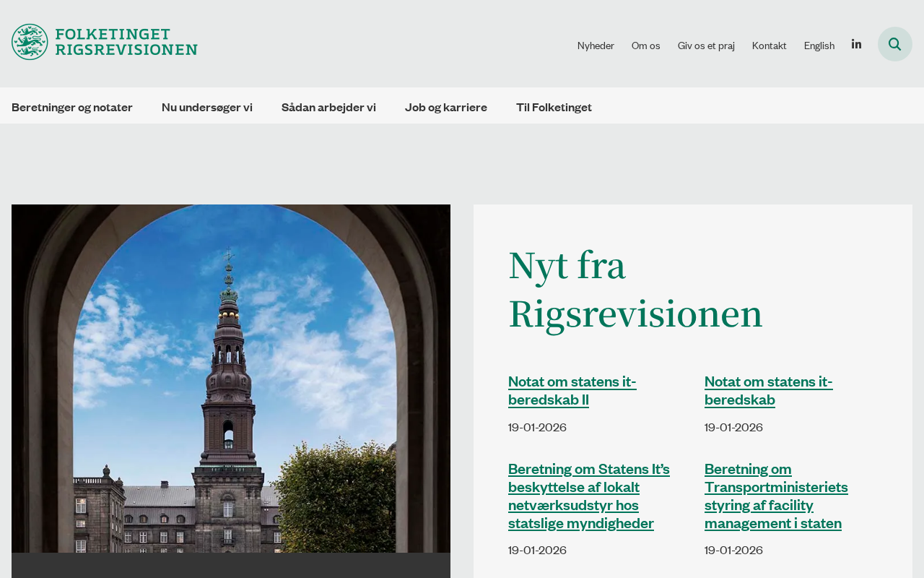
Task: Open Sådan arbejder vi menu
Action: coord(328,107)
